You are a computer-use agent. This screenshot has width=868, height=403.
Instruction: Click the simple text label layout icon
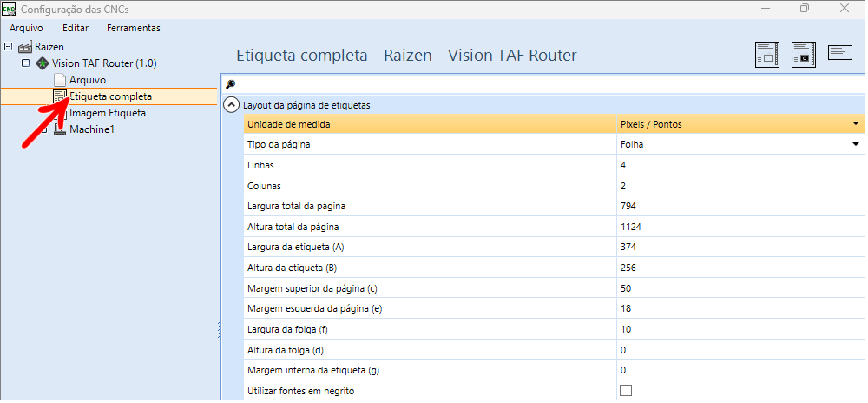coord(841,54)
